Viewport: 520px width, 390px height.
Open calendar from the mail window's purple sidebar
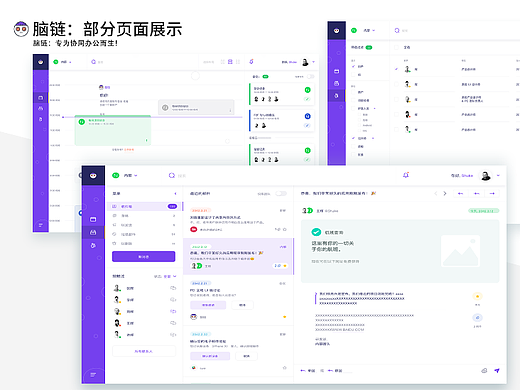point(93,219)
